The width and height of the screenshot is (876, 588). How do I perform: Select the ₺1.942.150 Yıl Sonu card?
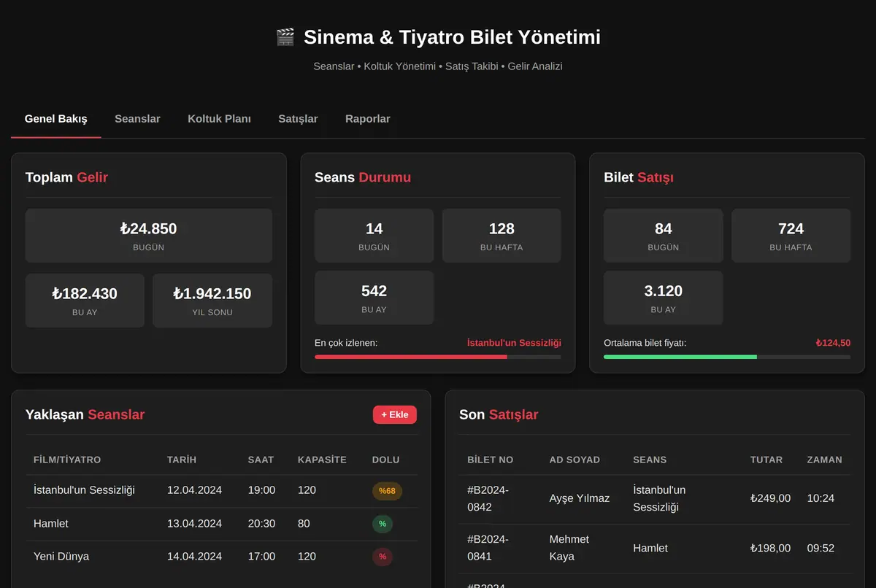coord(212,301)
